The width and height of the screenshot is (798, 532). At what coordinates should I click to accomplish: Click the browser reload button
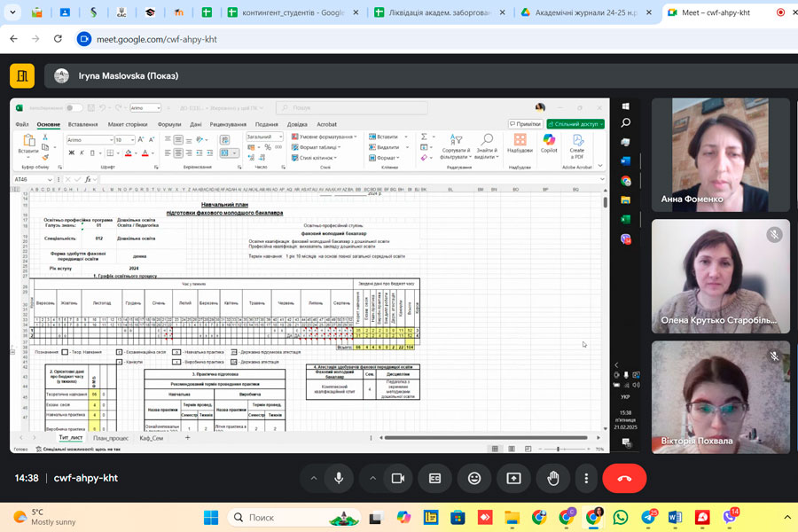click(57, 39)
